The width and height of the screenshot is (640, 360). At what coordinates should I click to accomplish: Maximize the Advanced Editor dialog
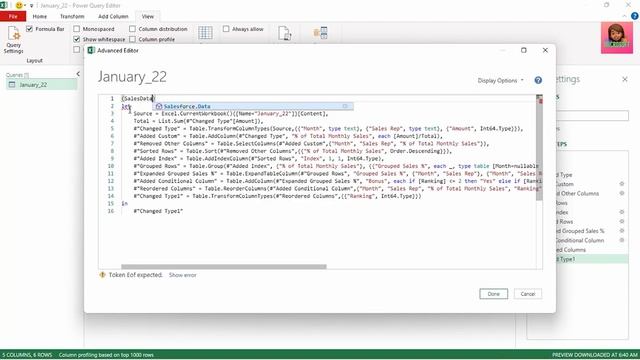point(524,50)
